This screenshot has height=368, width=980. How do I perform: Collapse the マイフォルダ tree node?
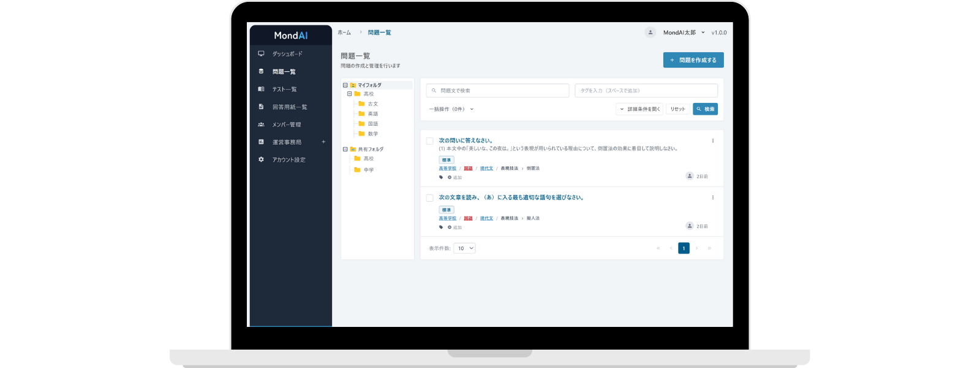345,85
